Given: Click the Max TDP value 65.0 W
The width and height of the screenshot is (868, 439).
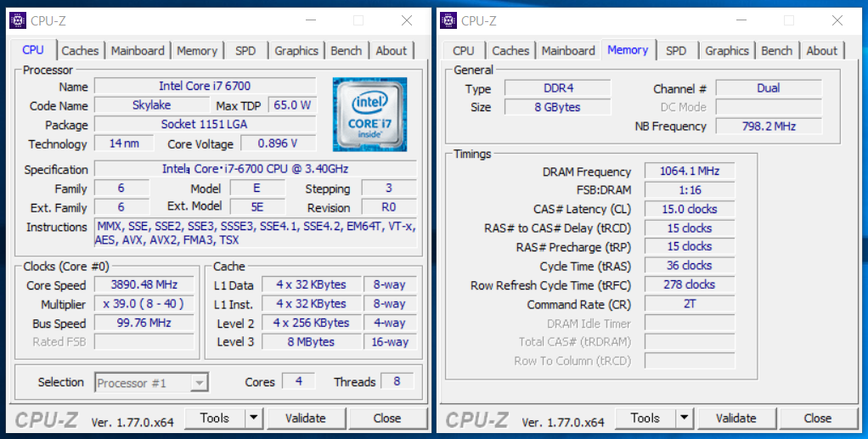Looking at the screenshot, I should click(292, 105).
